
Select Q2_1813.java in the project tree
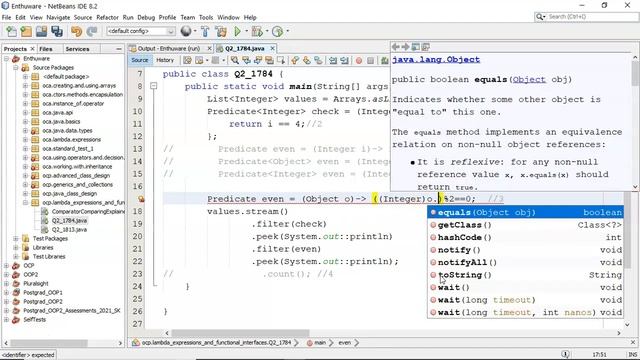(x=69, y=229)
